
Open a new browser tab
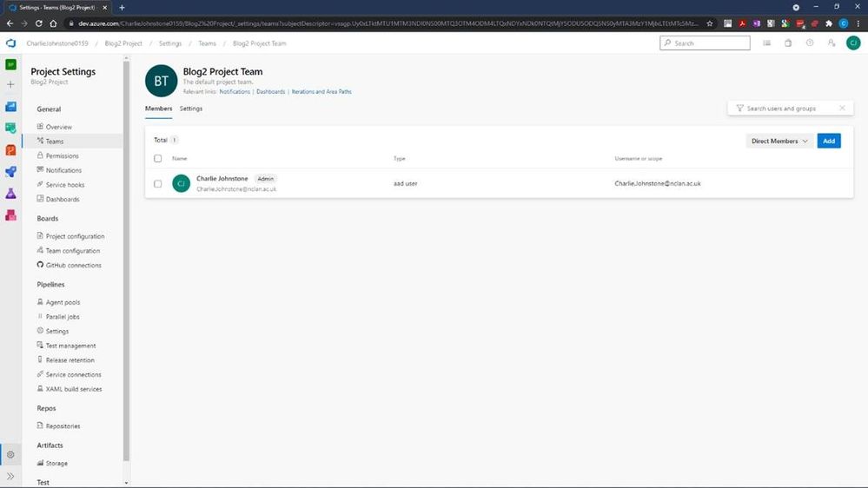pyautogui.click(x=122, y=7)
